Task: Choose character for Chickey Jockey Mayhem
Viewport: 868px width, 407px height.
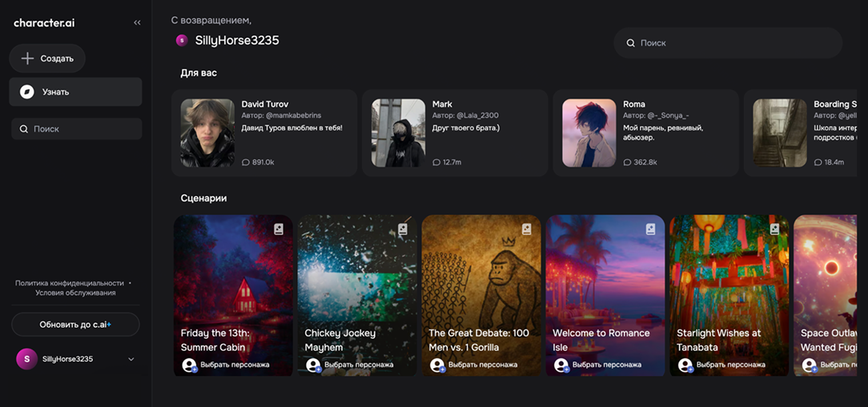Action: (349, 365)
